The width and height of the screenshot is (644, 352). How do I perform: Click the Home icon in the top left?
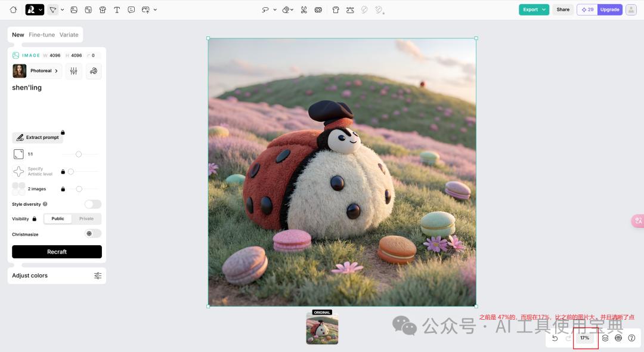(x=13, y=10)
